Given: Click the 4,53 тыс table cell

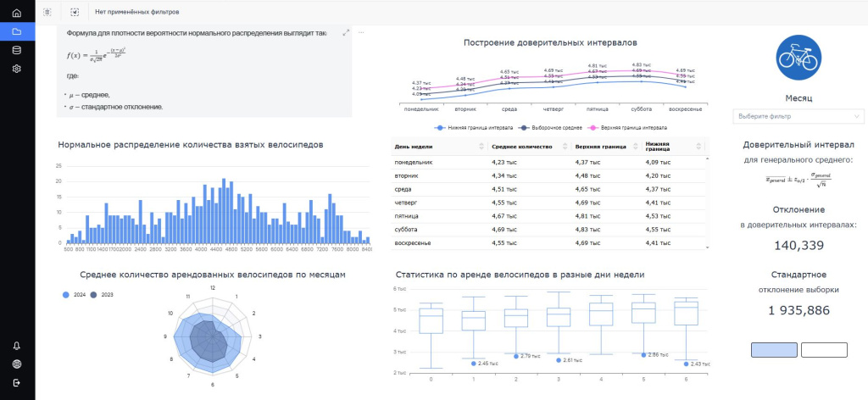Looking at the screenshot, I should pyautogui.click(x=658, y=216).
